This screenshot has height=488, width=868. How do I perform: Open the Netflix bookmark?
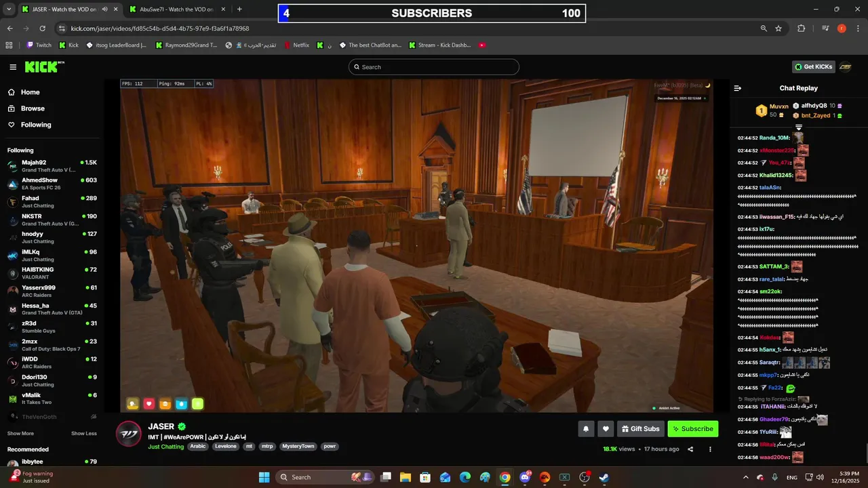pyautogui.click(x=296, y=45)
